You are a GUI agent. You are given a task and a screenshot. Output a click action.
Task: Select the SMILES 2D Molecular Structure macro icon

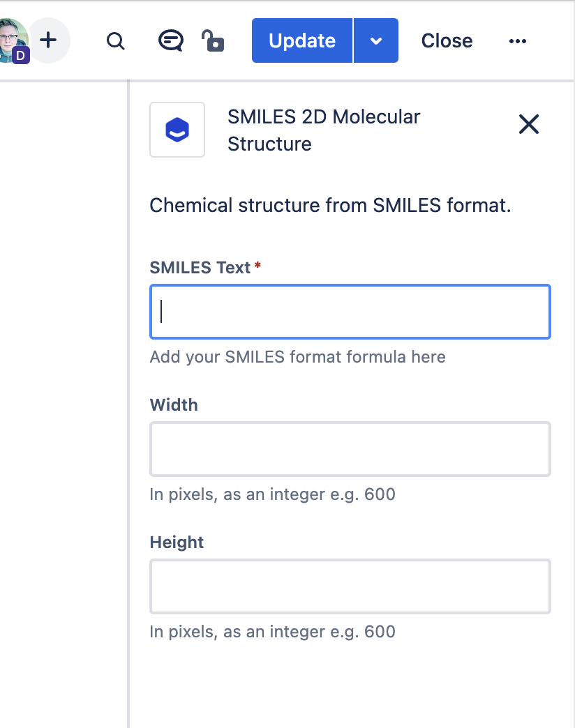point(177,130)
